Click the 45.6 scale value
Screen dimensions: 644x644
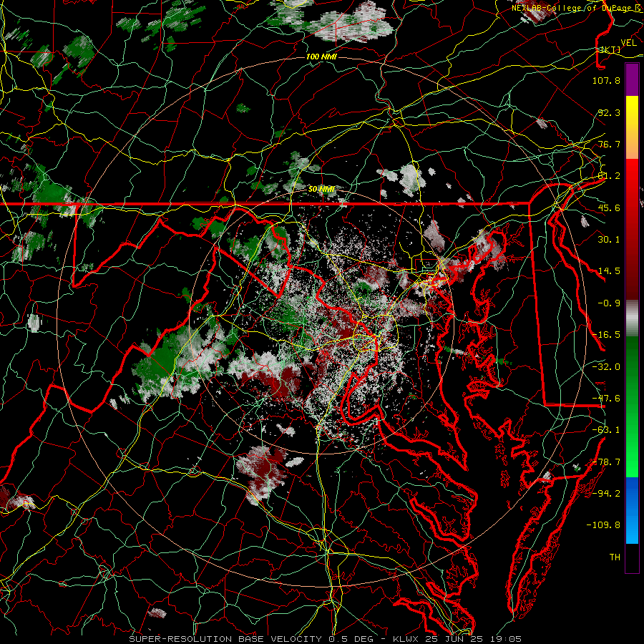(x=609, y=208)
